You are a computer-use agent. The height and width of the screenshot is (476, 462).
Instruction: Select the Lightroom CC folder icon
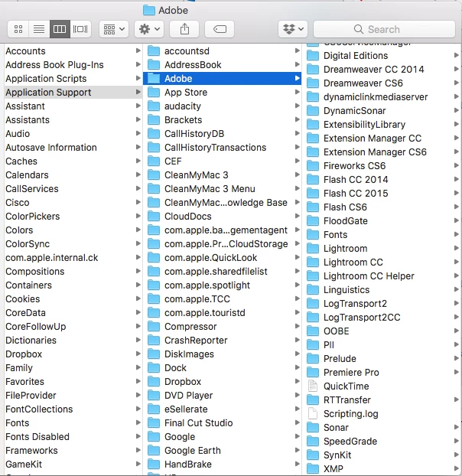313,262
